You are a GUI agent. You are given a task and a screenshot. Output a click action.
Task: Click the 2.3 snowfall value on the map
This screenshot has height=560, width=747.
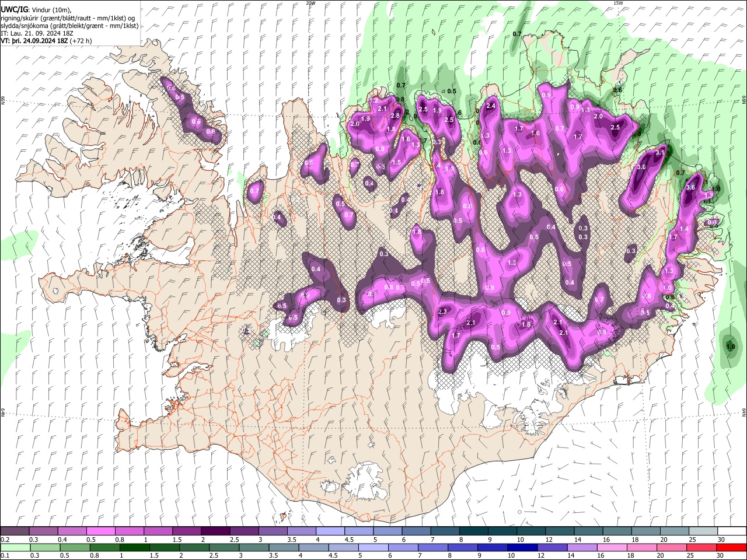click(442, 311)
